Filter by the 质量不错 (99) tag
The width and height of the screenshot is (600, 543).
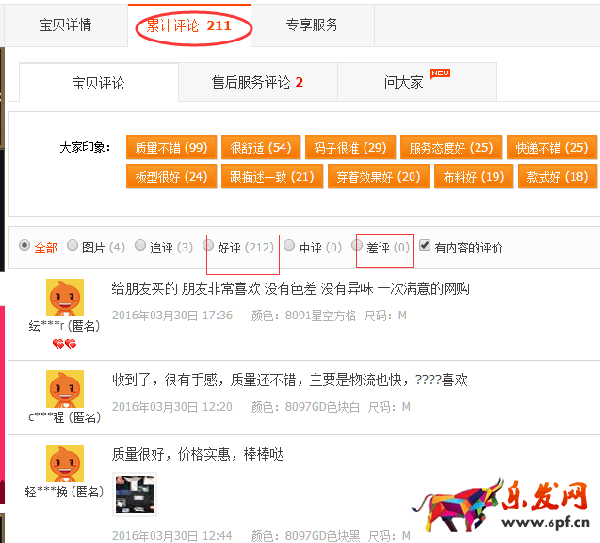tap(169, 148)
